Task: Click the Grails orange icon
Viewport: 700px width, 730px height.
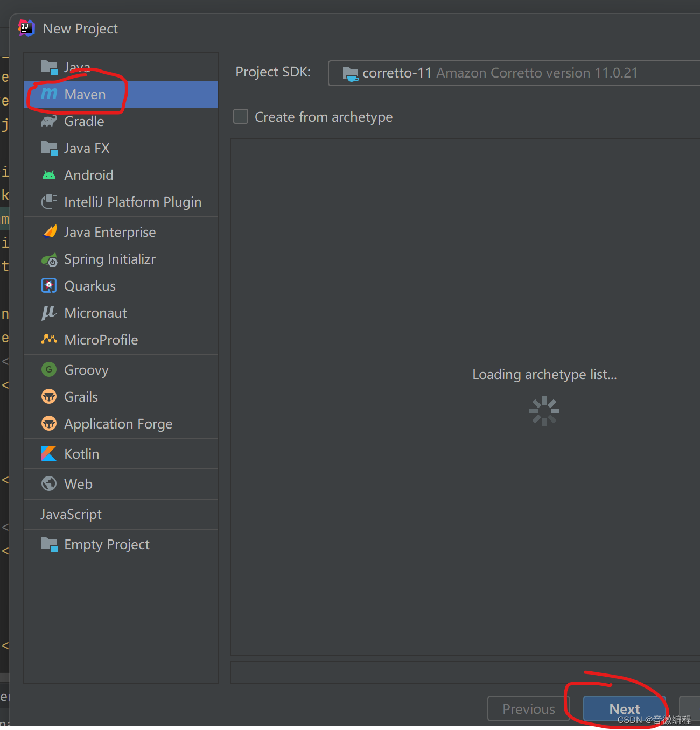Action: point(49,397)
